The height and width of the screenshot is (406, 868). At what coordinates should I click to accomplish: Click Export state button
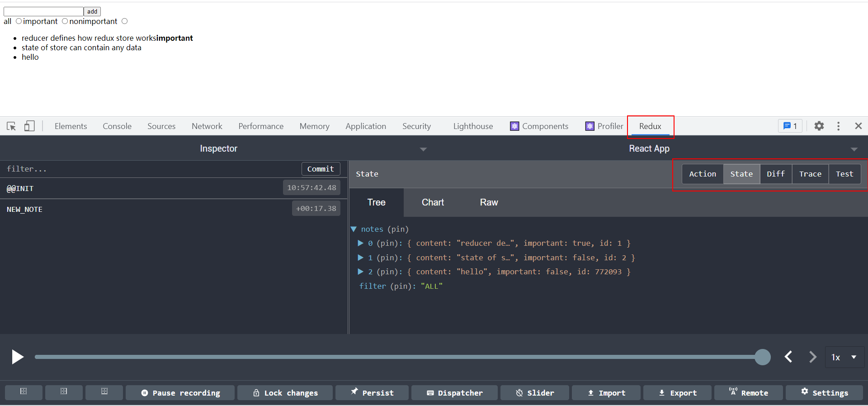pyautogui.click(x=677, y=392)
